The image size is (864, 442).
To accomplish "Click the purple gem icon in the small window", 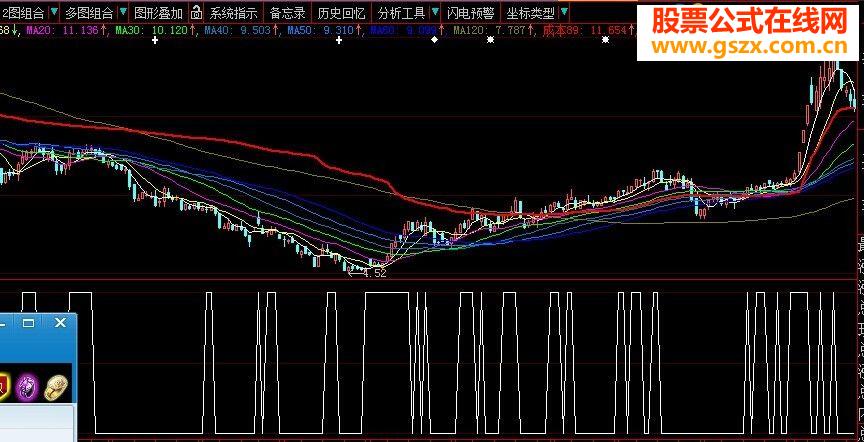I will click(27, 385).
